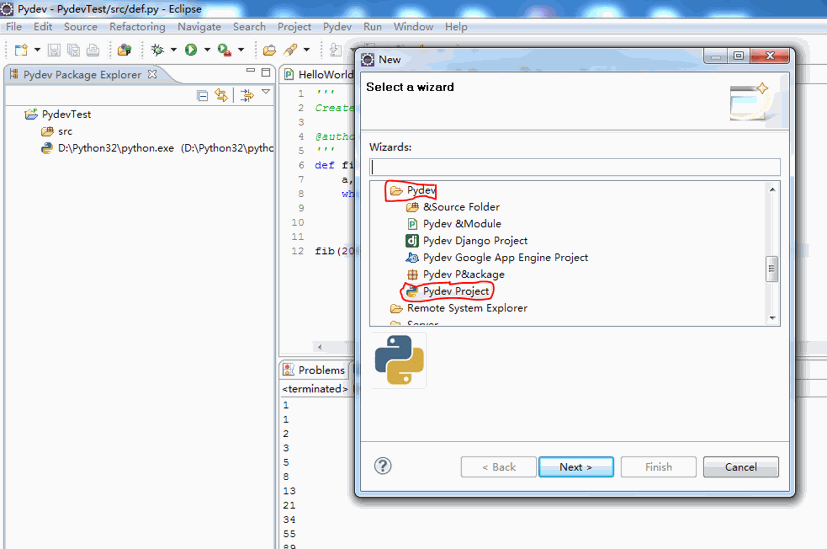Click the working set filter icon
Viewport: 827px width, 549px height.
(x=246, y=95)
